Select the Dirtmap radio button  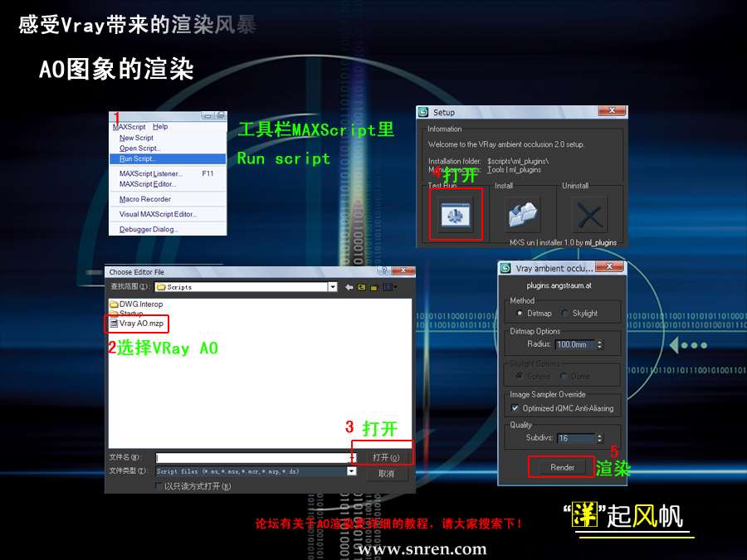click(x=520, y=314)
